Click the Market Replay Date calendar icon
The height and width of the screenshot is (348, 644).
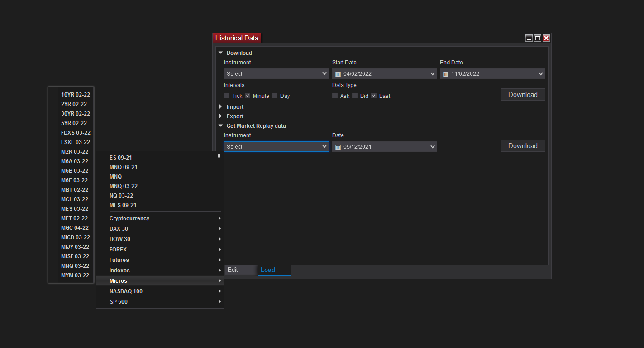click(x=338, y=147)
